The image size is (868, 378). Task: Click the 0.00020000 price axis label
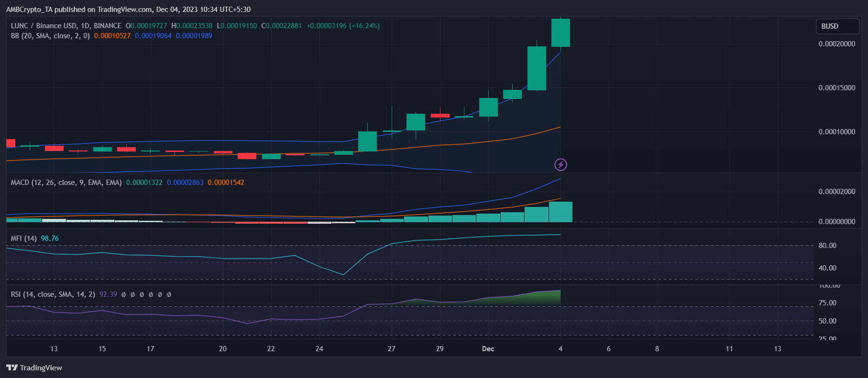click(x=837, y=44)
